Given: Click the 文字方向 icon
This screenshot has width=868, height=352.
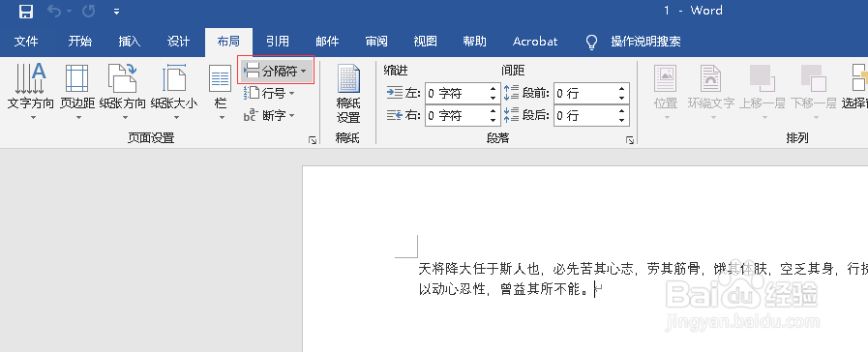Looking at the screenshot, I should point(30,78).
